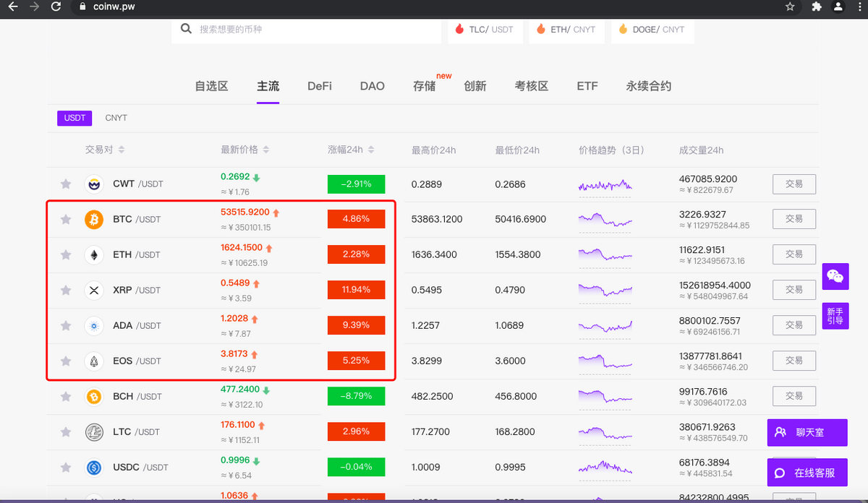Click the EOS coin logo

pos(94,361)
